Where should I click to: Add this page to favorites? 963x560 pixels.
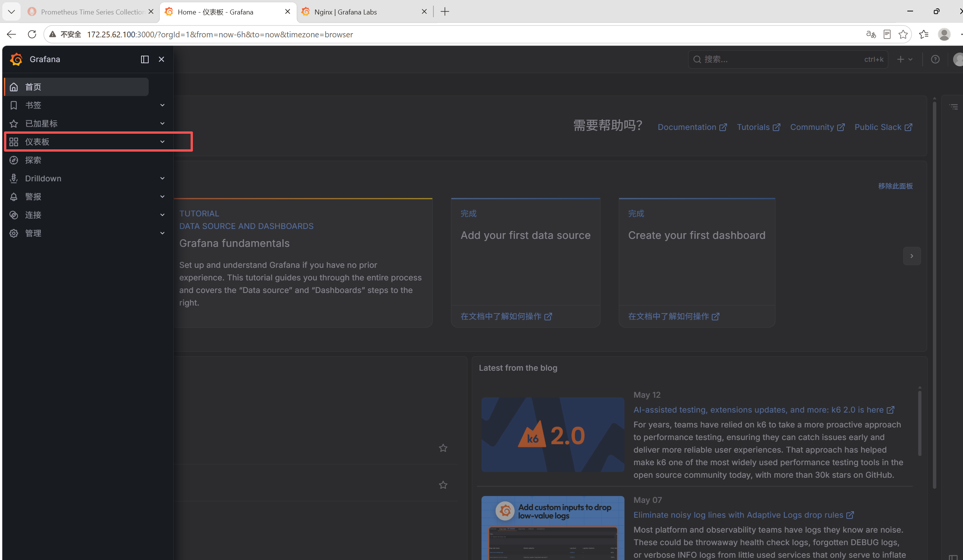click(x=903, y=34)
